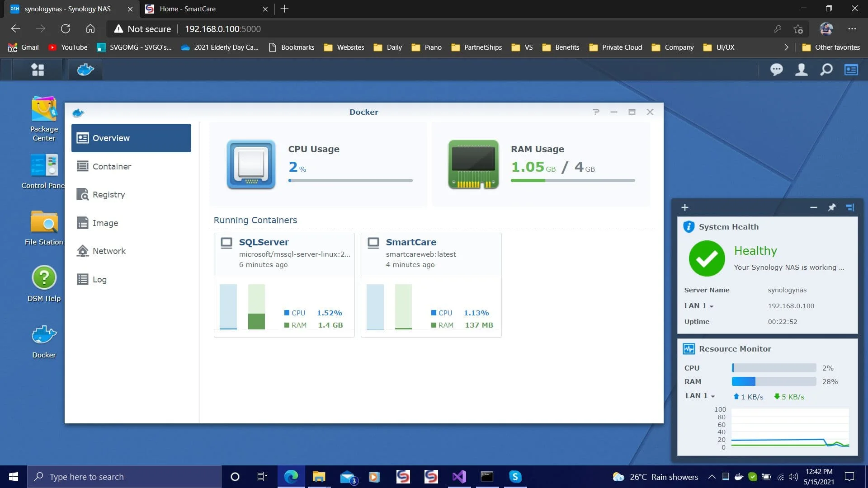Open Log section in Docker
Screen dimensions: 868x488
(x=131, y=279)
